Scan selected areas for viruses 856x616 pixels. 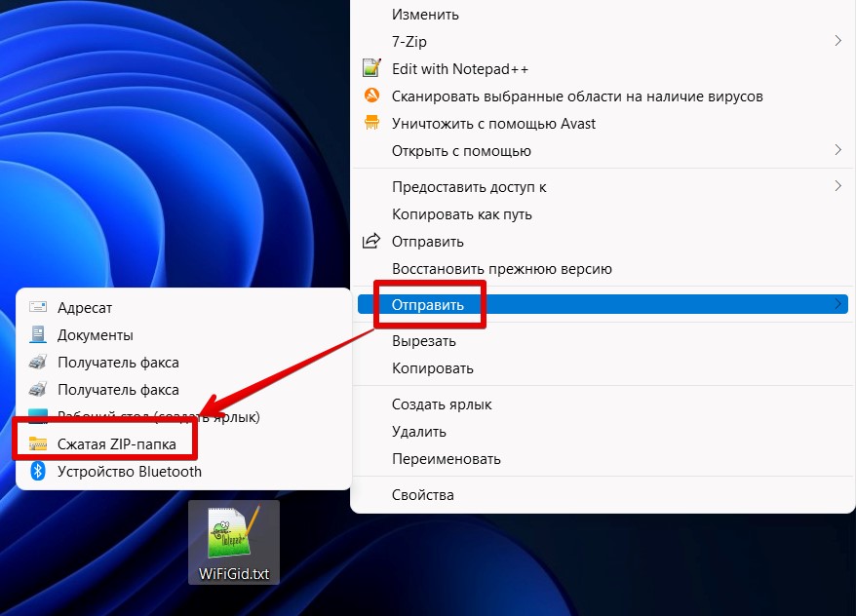(603, 96)
